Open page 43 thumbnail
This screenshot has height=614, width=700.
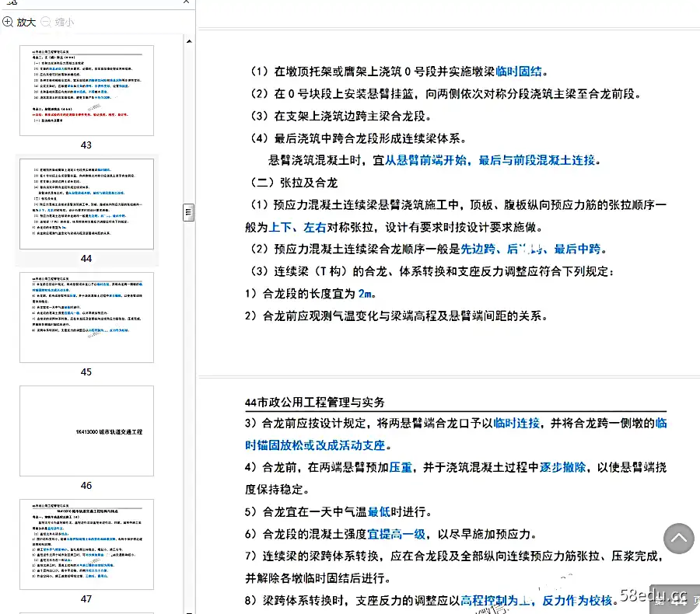point(86,91)
